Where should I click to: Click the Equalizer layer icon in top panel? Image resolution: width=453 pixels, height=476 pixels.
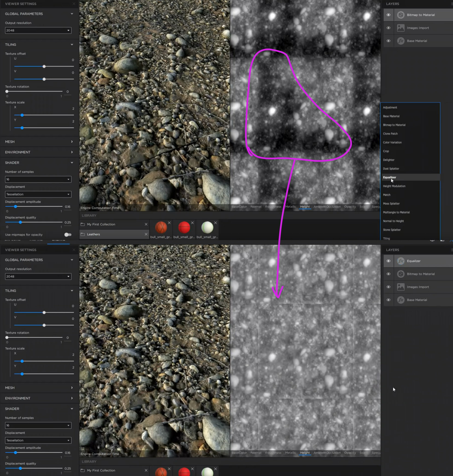[x=401, y=261]
